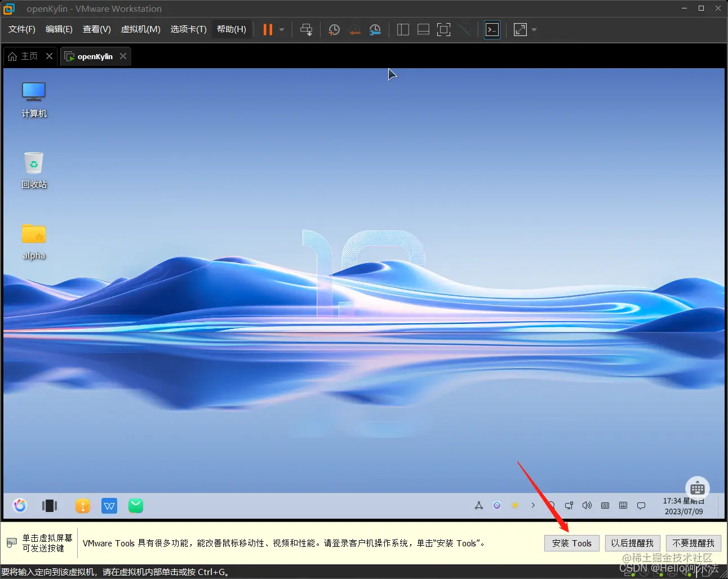Switch to the 主页 tab
The height and width of the screenshot is (579, 728).
pyautogui.click(x=28, y=56)
